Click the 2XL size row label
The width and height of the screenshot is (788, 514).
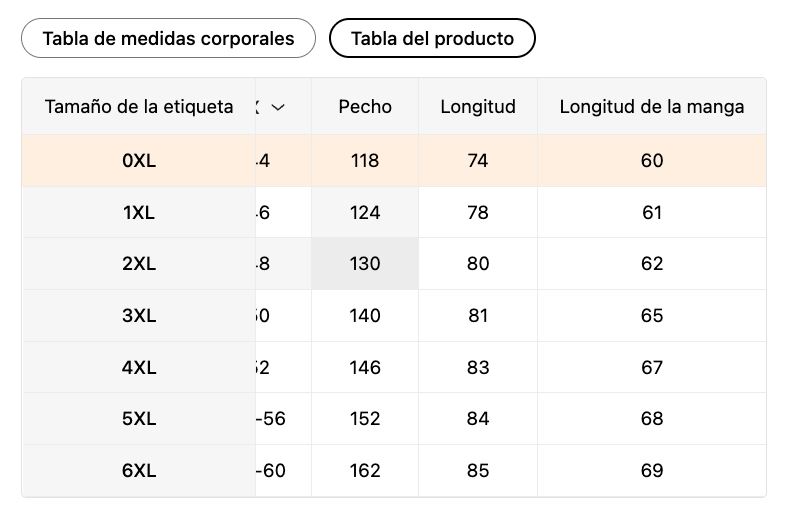point(139,264)
